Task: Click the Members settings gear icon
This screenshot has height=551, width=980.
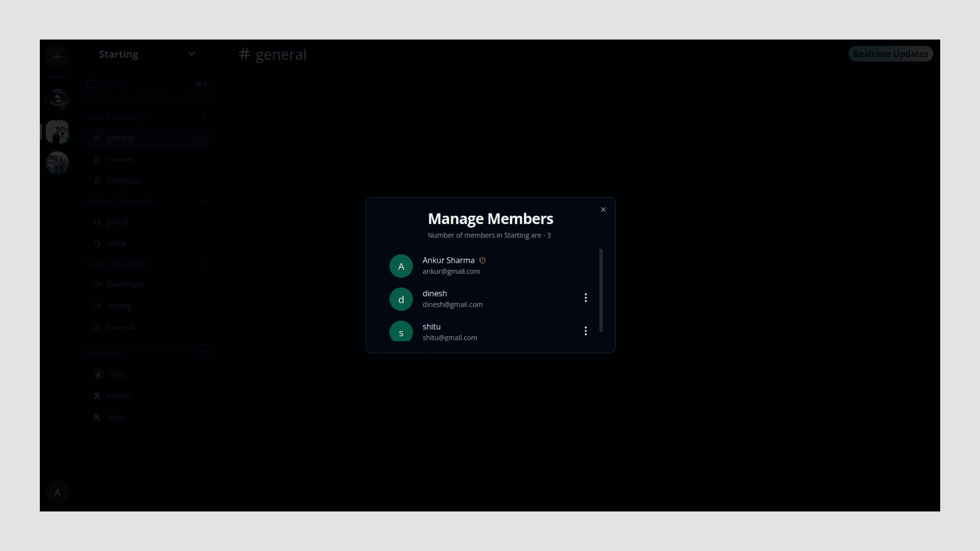Action: coord(205,354)
